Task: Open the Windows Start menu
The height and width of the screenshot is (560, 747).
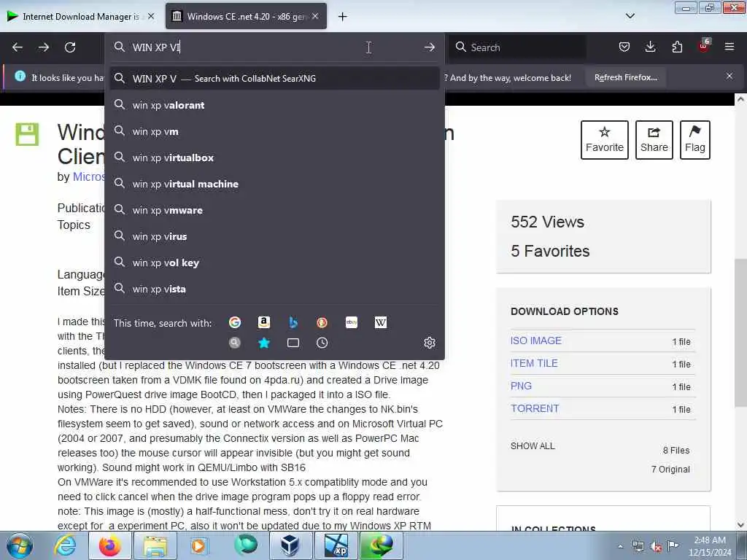Action: pyautogui.click(x=20, y=545)
